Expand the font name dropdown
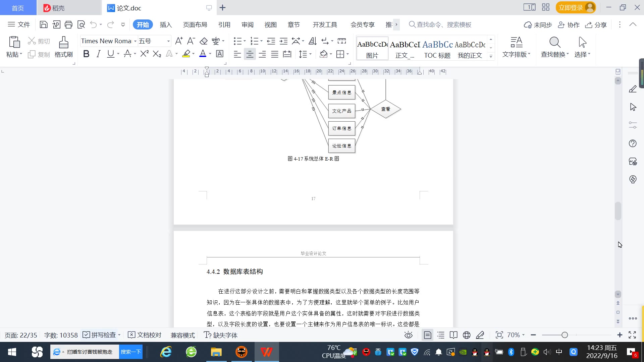Viewport: 644px width, 362px height. [x=135, y=41]
